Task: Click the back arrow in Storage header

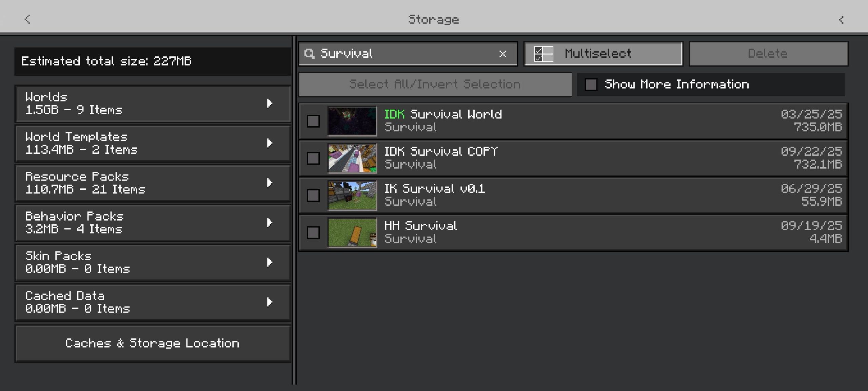Action: tap(28, 19)
